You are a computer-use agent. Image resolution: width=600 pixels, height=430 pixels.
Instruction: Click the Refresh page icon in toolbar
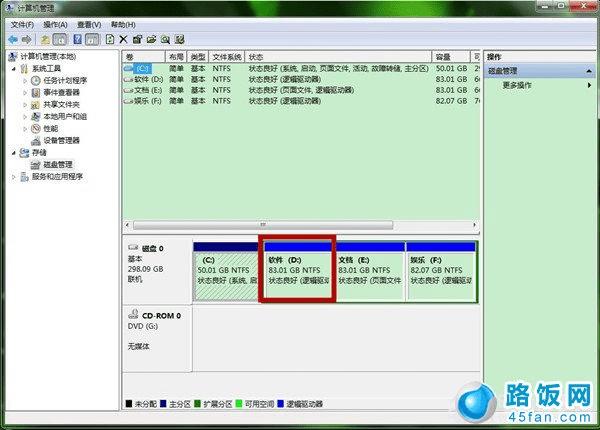click(109, 39)
